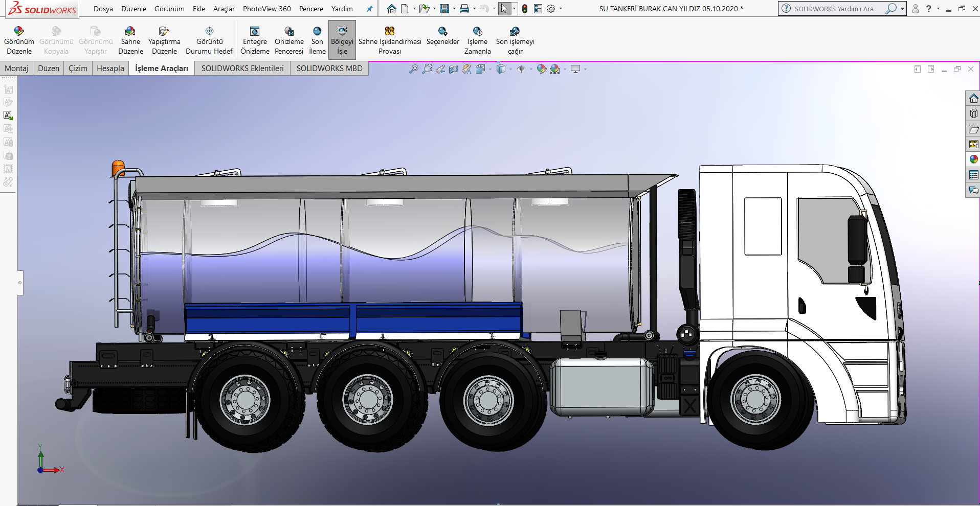Image resolution: width=980 pixels, height=506 pixels.
Task: Click Edit Appearance color ball icon
Action: point(542,69)
